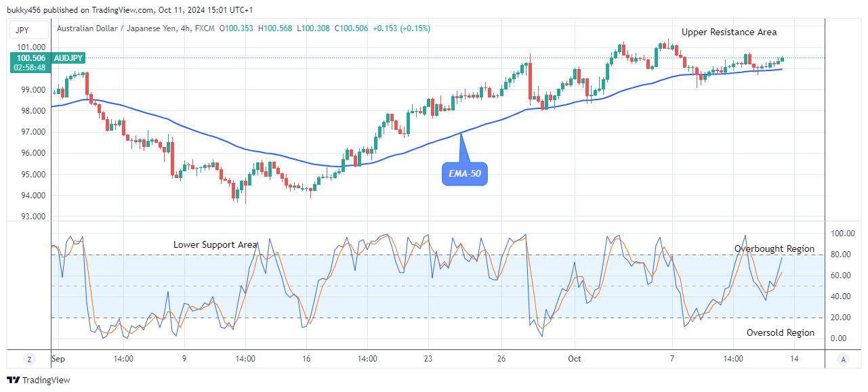Click the '26' date label on time axis

501,359
